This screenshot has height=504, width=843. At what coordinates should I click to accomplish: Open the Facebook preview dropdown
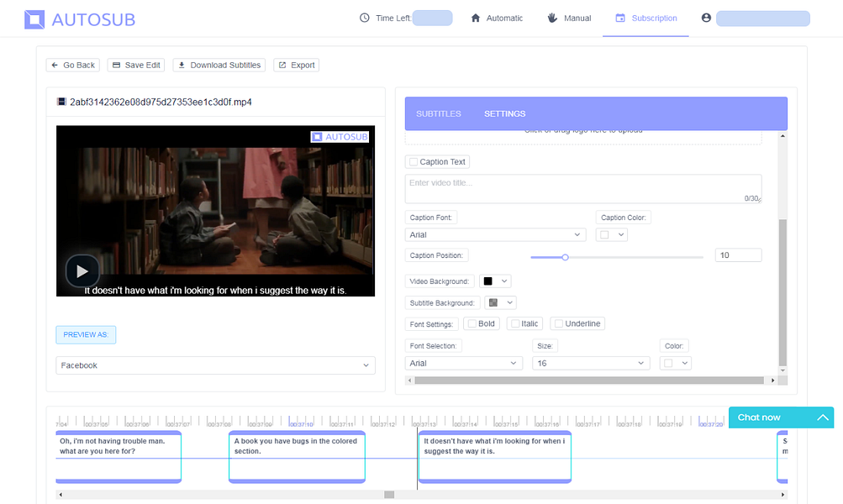coord(213,365)
